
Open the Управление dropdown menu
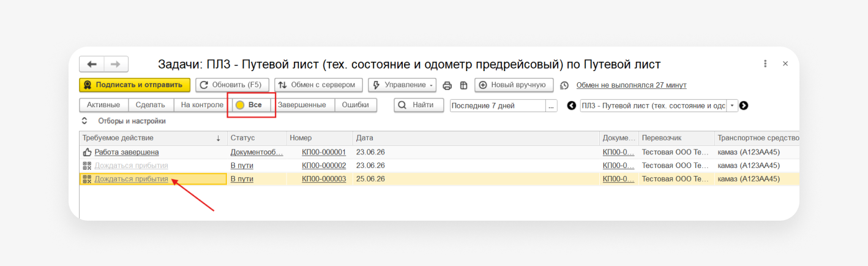[x=402, y=85]
